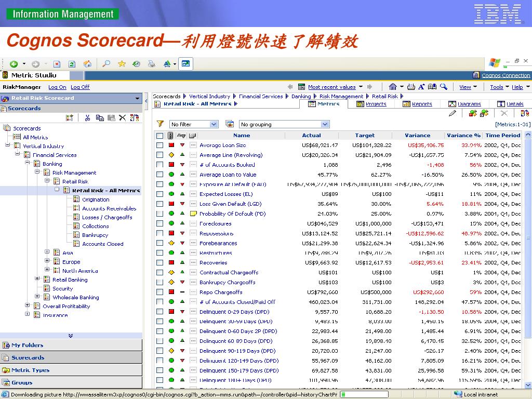Click the pencil Edit icon above the metrics list
This screenshot has width=532, height=399.
click(453, 113)
